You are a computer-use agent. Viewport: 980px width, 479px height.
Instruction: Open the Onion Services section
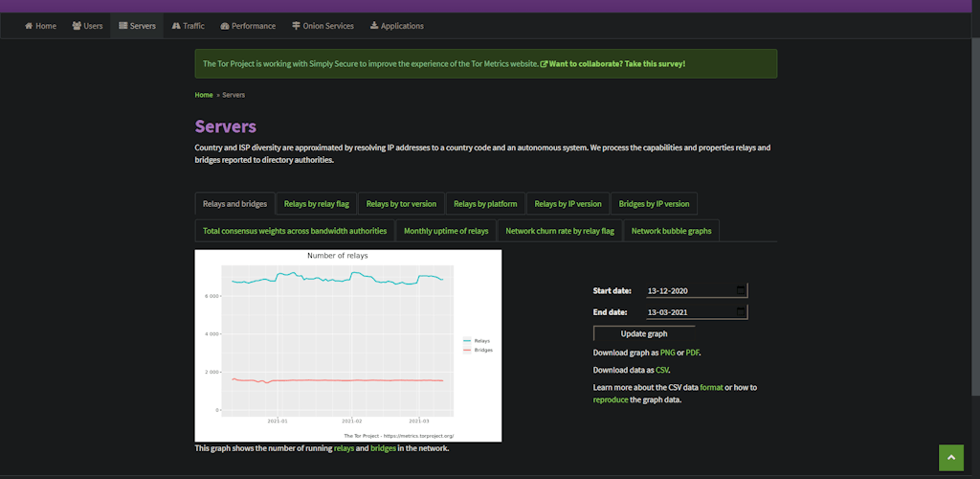[323, 26]
